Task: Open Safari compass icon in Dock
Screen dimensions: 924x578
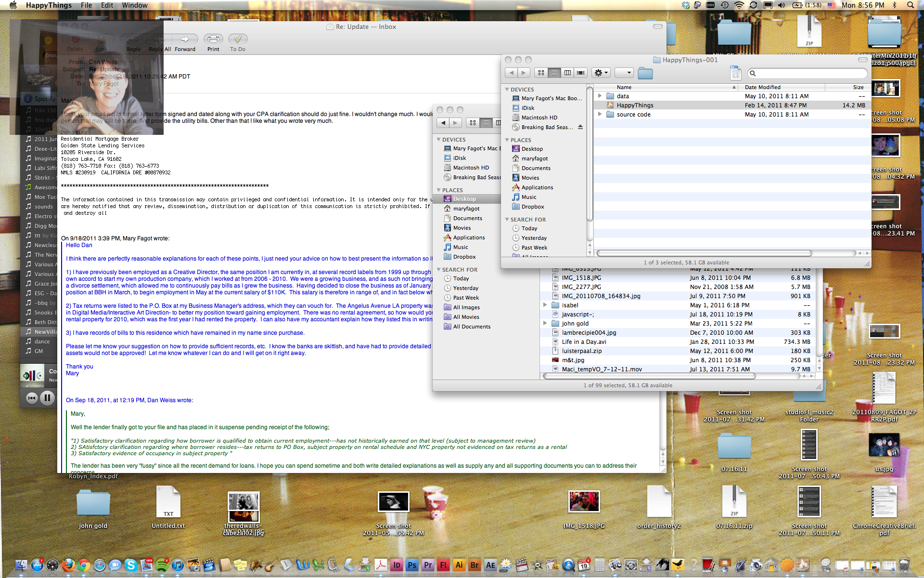Action: coord(100,565)
